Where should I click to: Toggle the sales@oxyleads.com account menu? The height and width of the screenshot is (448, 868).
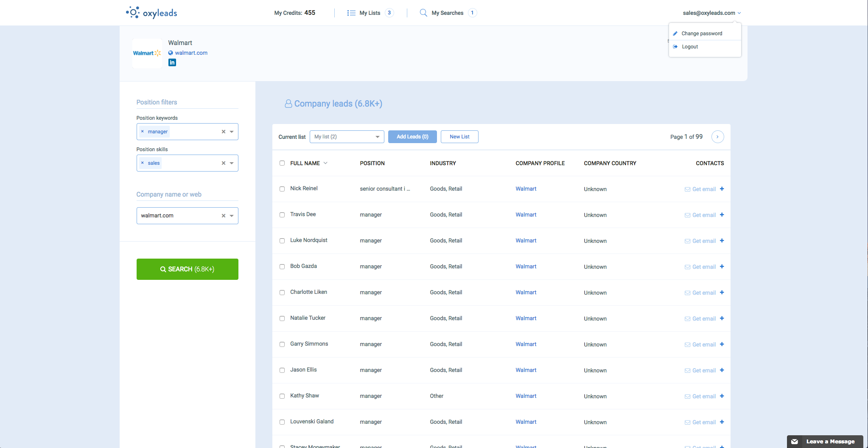[712, 13]
